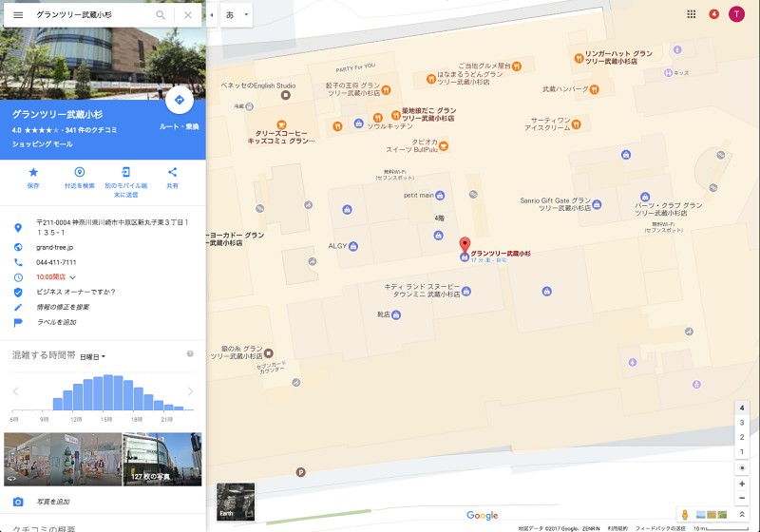
Task: Click the search magnifier icon
Action: (161, 15)
